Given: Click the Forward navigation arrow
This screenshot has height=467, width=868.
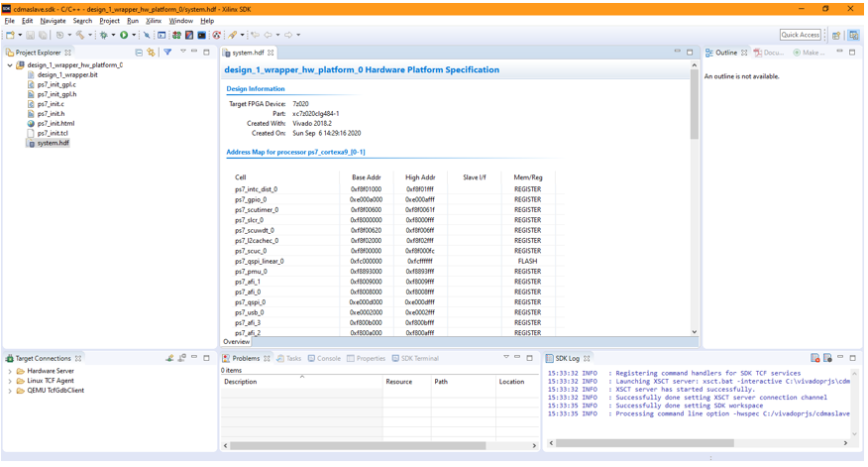Looking at the screenshot, I should 288,35.
